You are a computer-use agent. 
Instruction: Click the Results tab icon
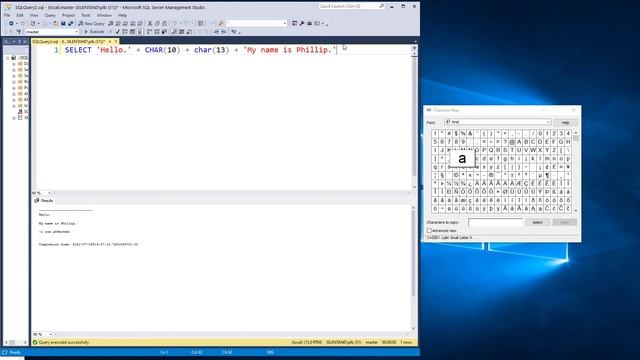[37, 200]
